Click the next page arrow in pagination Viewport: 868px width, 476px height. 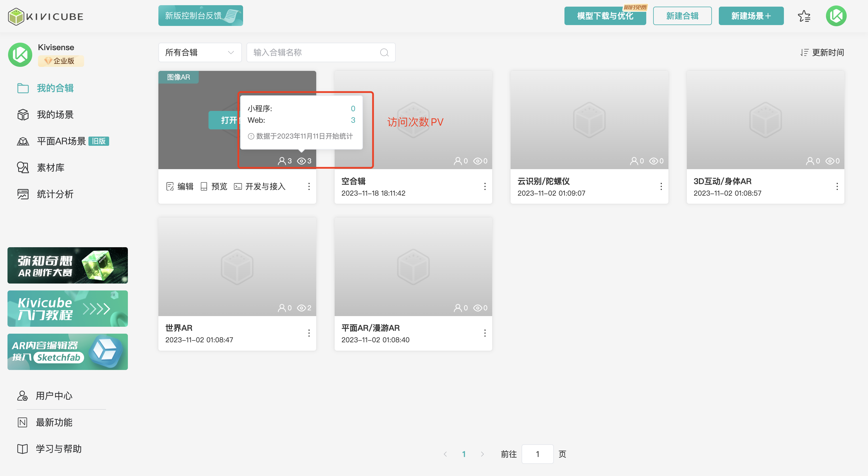click(482, 454)
